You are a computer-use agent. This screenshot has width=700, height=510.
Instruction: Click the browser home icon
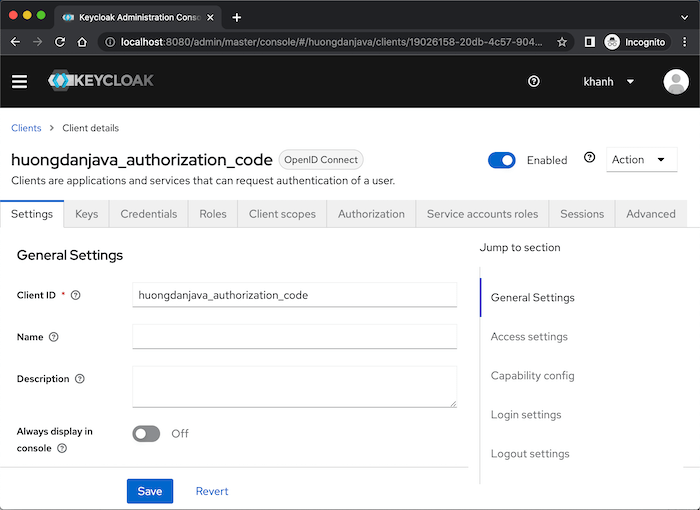click(82, 42)
